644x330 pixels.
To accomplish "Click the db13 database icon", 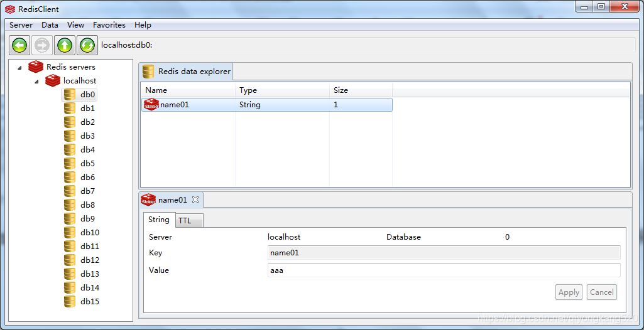I will coord(70,274).
